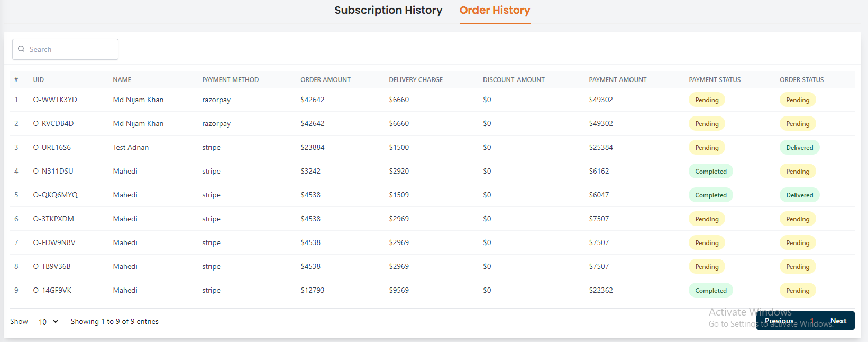Viewport: 868px width, 342px height.
Task: Click the Order Status column header
Action: 801,80
